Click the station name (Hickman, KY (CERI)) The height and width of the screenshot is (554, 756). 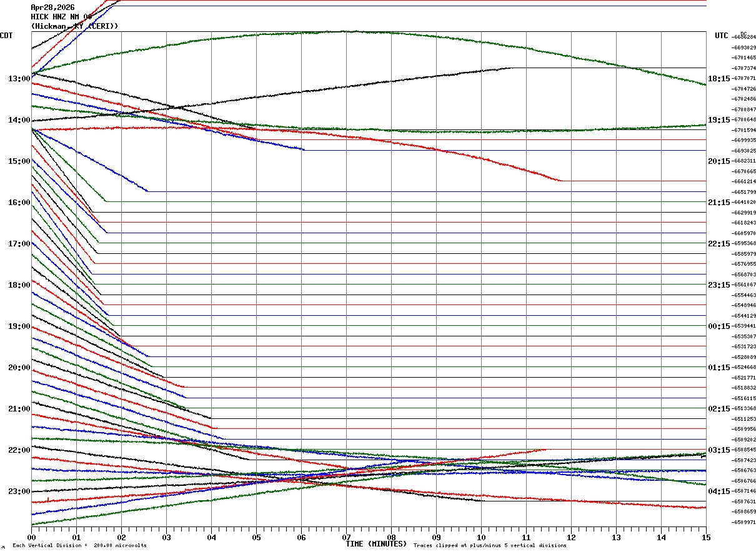74,26
